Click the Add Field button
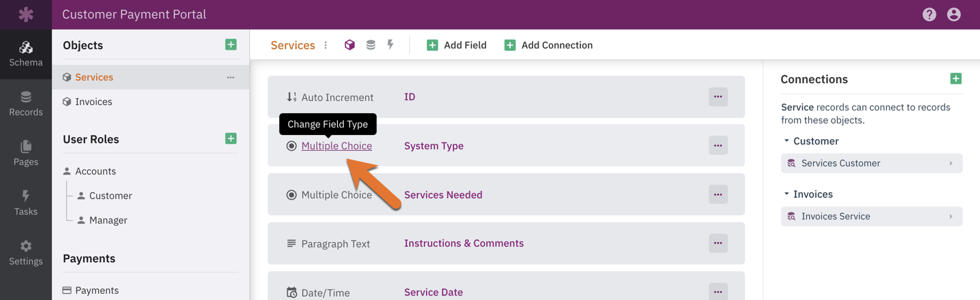This screenshot has height=300, width=980. pos(456,45)
